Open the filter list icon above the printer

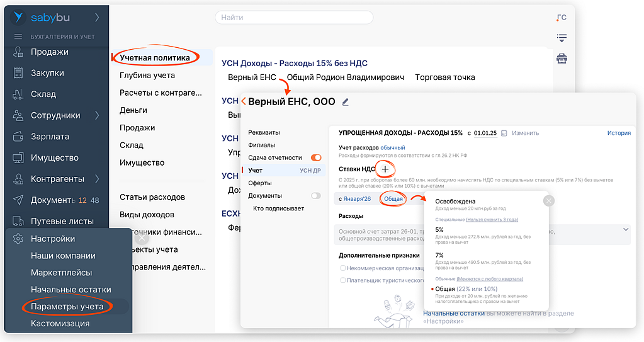pos(562,38)
